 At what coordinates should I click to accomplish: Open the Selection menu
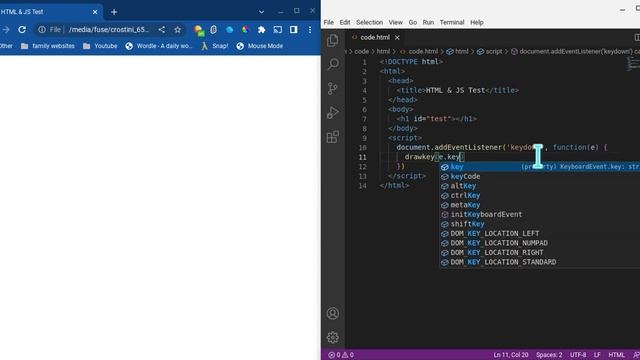click(x=369, y=22)
